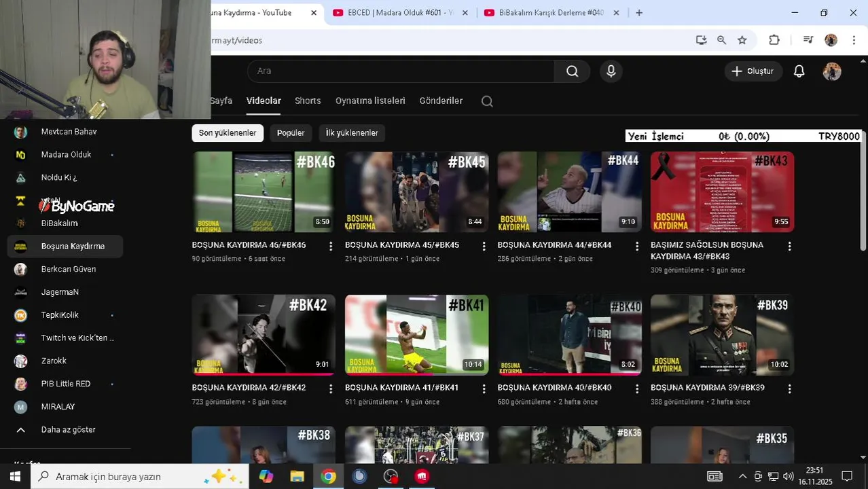Open the YouTube account avatar menu
Viewport: 868px width, 489px height.
click(x=832, y=71)
